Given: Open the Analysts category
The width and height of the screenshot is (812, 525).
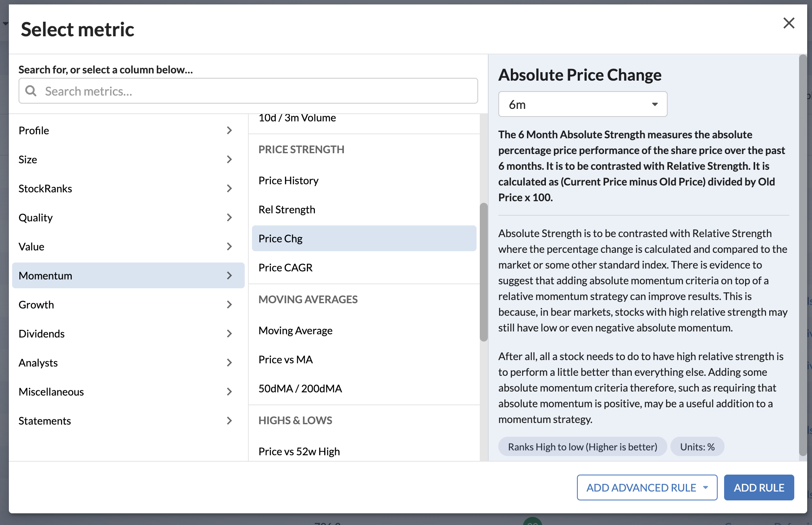Looking at the screenshot, I should (128, 362).
